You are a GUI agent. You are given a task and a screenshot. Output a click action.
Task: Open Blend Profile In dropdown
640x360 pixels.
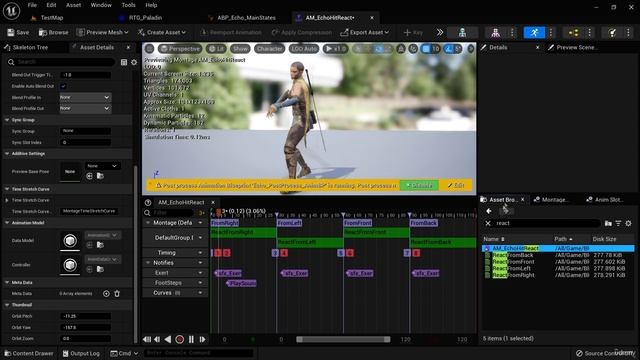point(85,97)
